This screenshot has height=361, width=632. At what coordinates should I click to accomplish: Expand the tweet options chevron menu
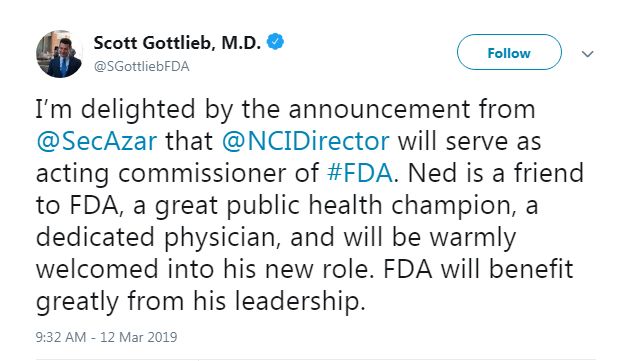coord(588,54)
